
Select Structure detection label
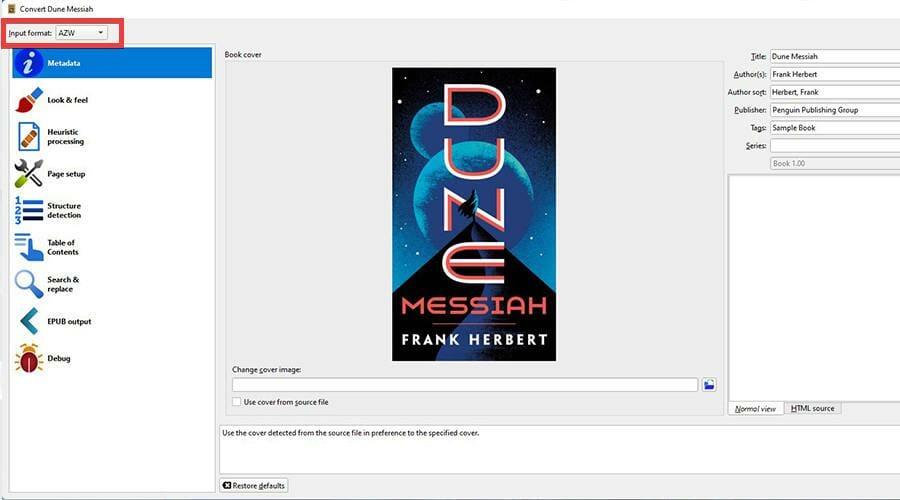click(64, 210)
